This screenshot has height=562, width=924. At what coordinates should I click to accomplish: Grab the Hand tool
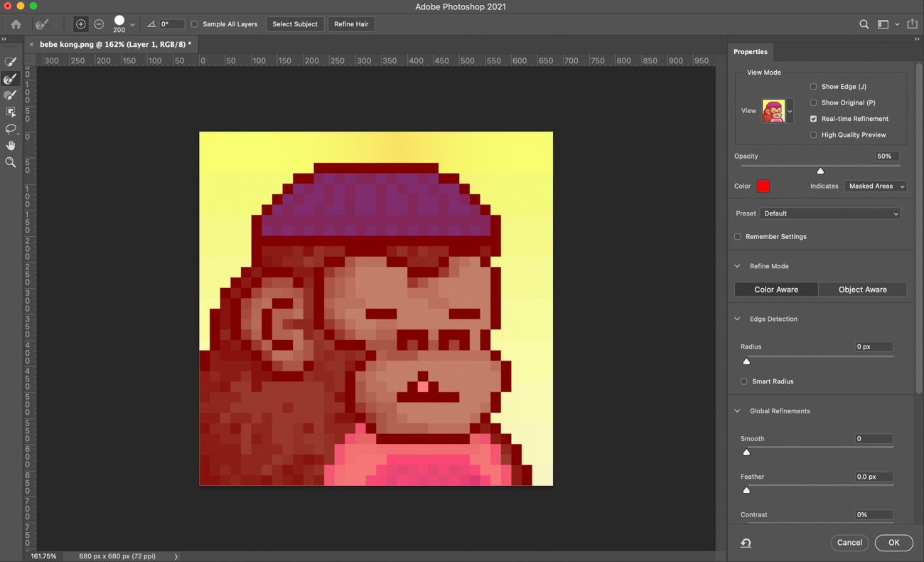[11, 145]
